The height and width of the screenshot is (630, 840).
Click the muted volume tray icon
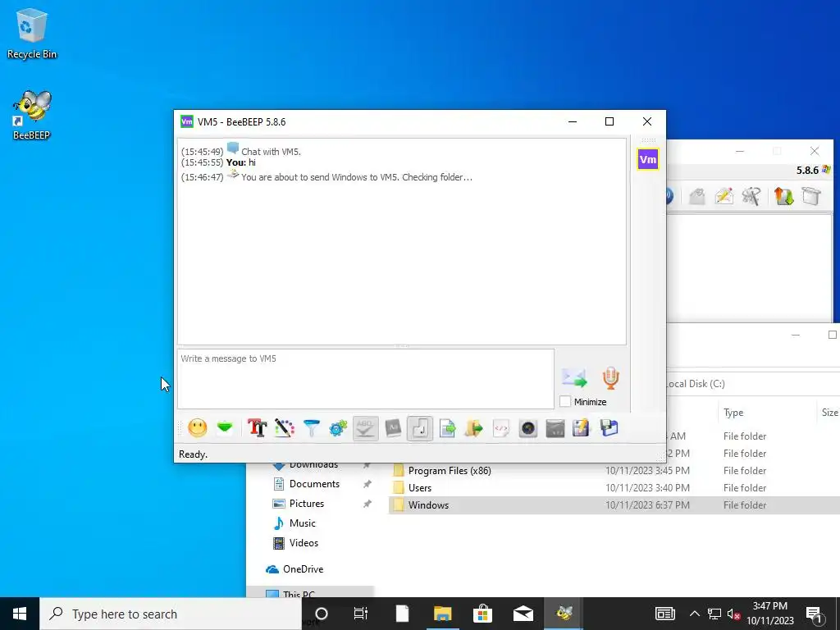(733, 614)
